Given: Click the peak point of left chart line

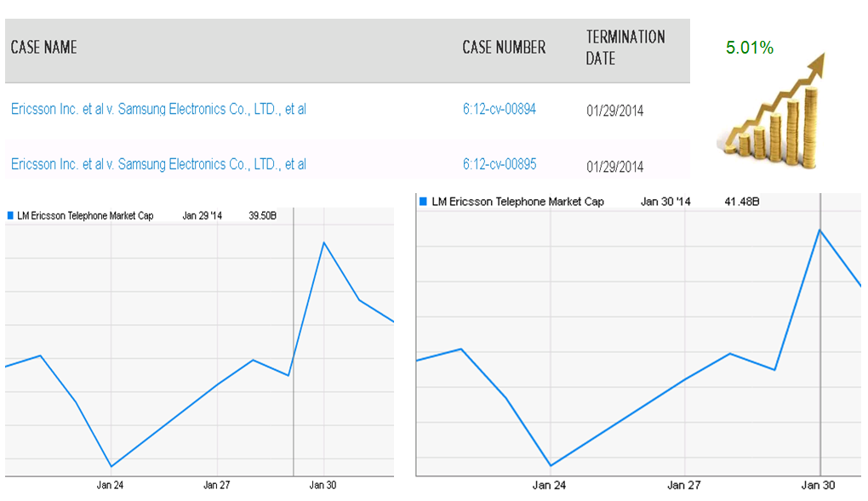Looking at the screenshot, I should (x=324, y=242).
